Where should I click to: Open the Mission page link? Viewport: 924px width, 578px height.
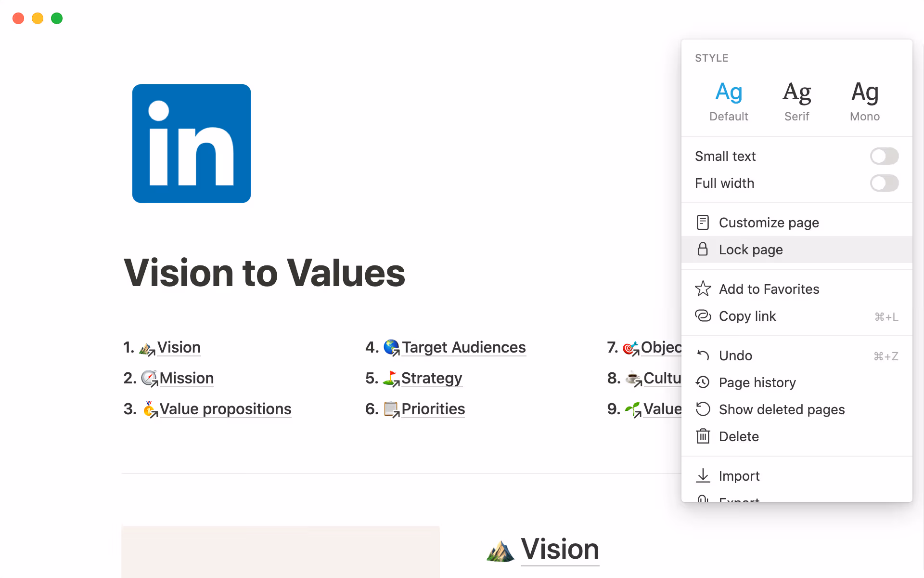coord(186,378)
